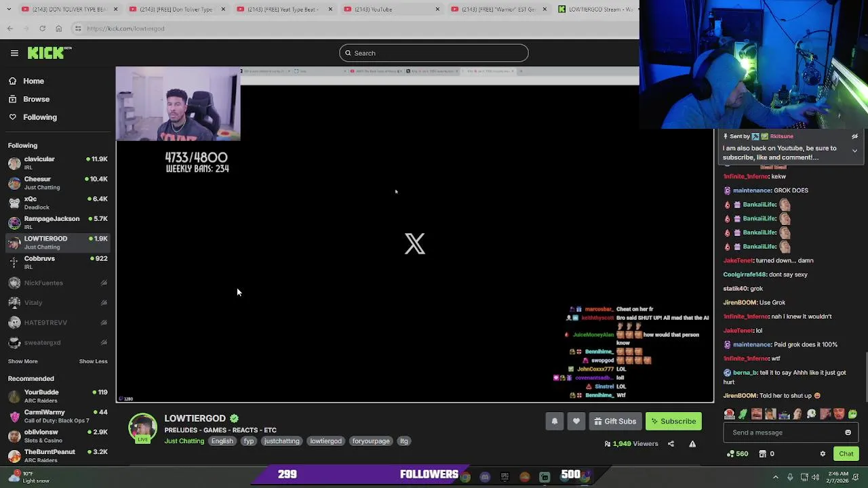This screenshot has height=488, width=868.
Task: Open clavicular channel in Following list
Action: (58, 163)
